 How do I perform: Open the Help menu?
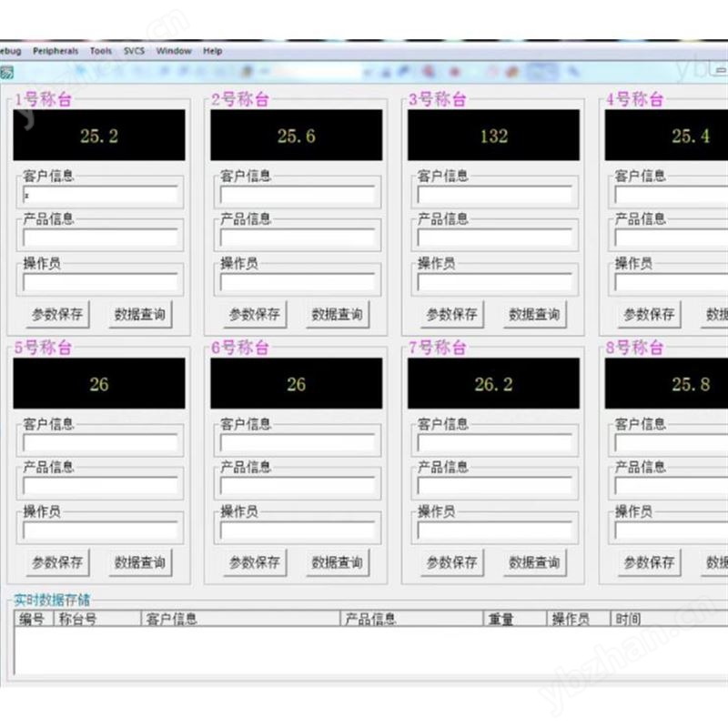pyautogui.click(x=212, y=51)
